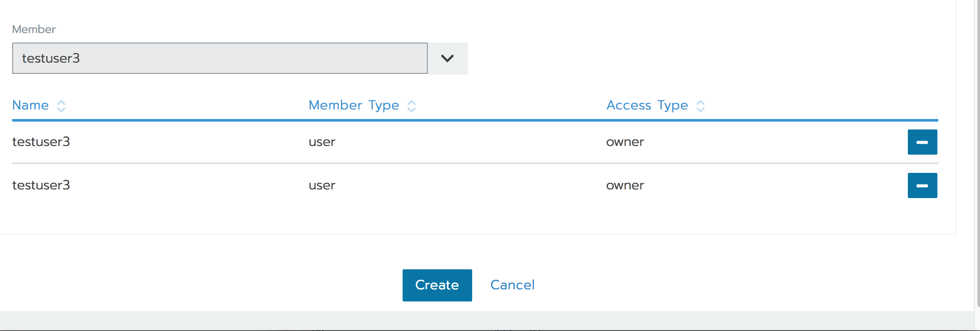Click the Access Type sort icon
Image resolution: width=980 pixels, height=331 pixels.
(700, 106)
